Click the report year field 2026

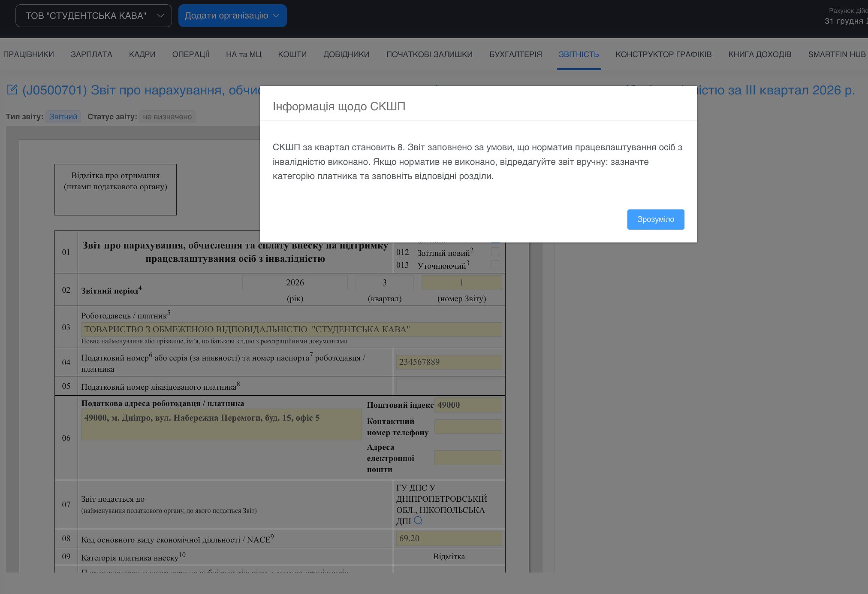click(295, 282)
